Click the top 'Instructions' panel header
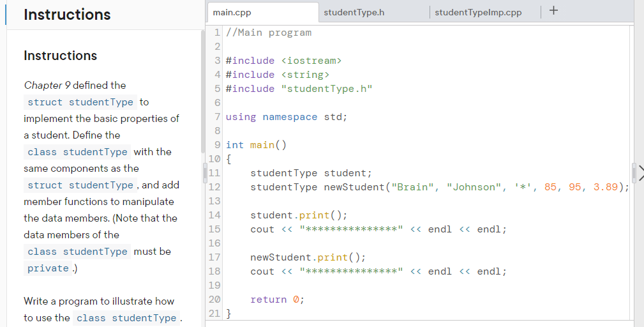 point(68,15)
